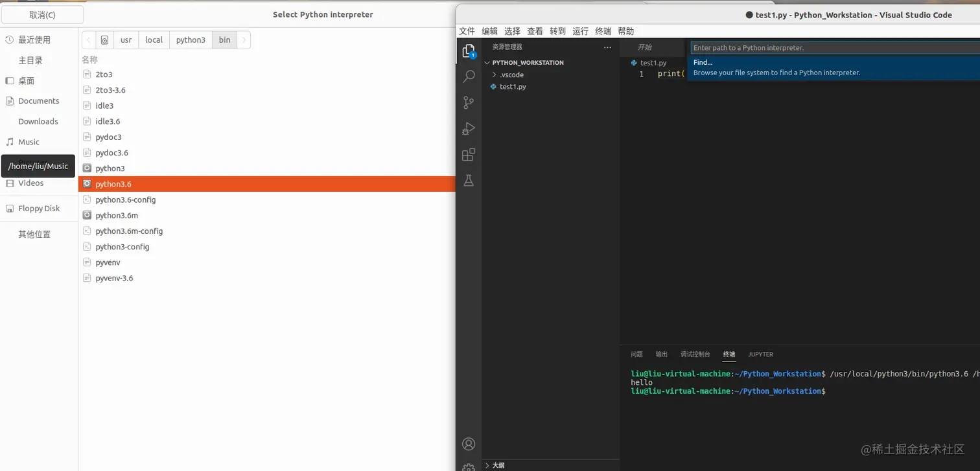Open Documents in the file dialog sidebar
Screen dimensions: 980x471
39,101
